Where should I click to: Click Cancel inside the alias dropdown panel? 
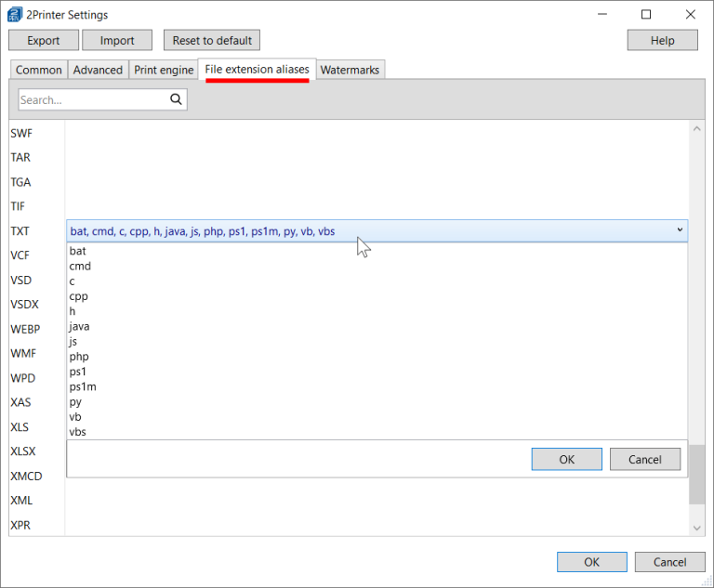click(x=644, y=459)
